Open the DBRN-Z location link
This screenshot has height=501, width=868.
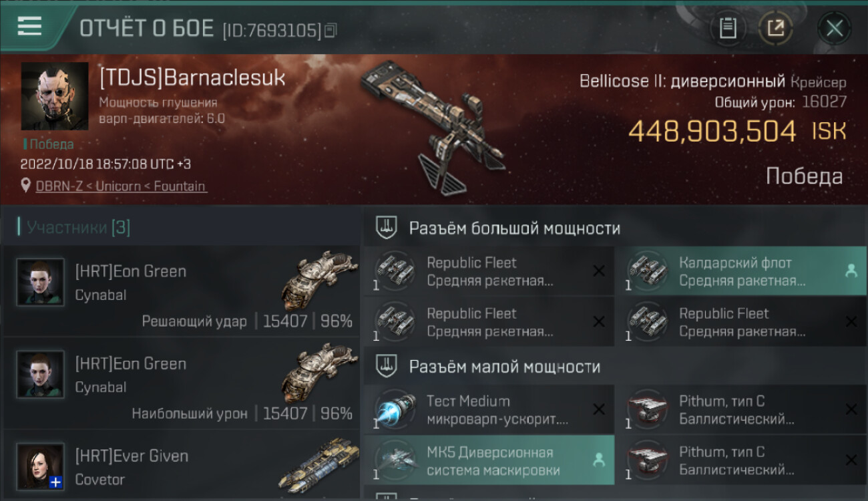tap(121, 186)
